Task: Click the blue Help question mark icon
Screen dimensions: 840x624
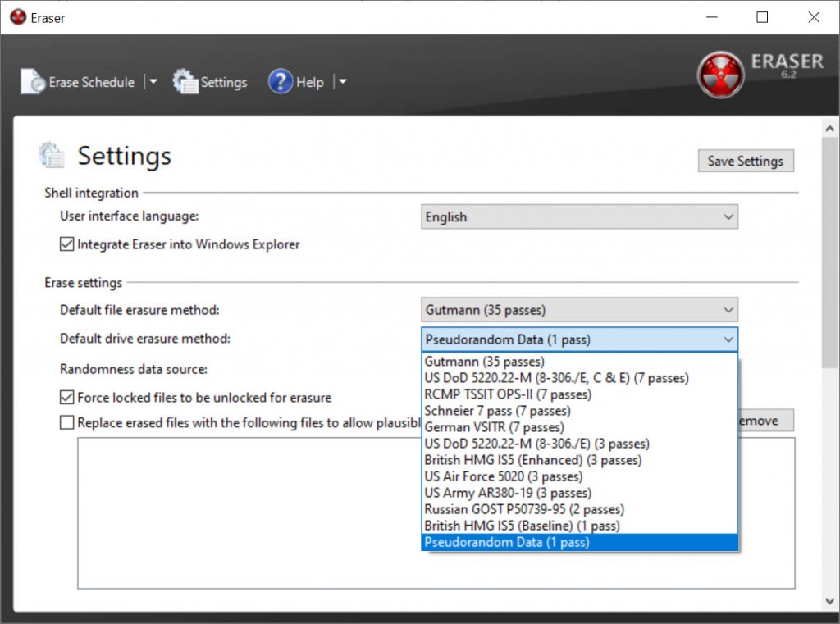Action: 281,82
